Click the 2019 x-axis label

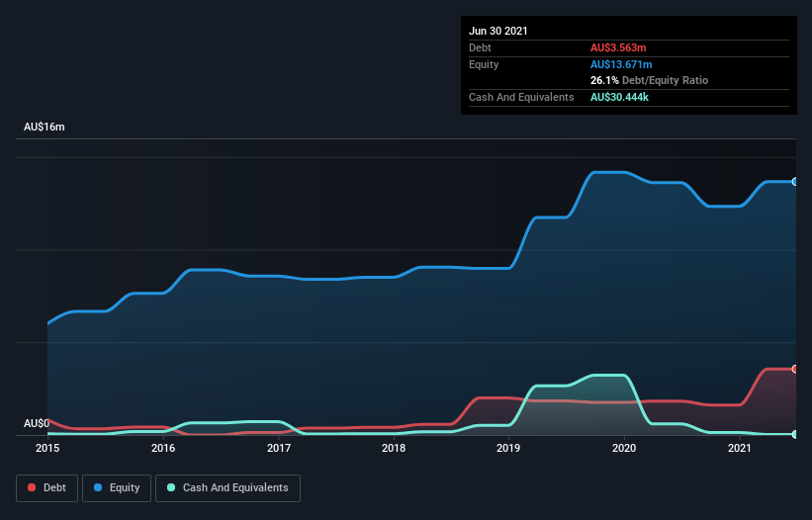point(508,448)
